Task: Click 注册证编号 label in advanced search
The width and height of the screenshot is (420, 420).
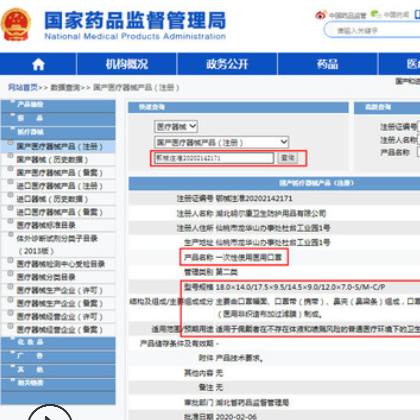Action: pos(398,127)
